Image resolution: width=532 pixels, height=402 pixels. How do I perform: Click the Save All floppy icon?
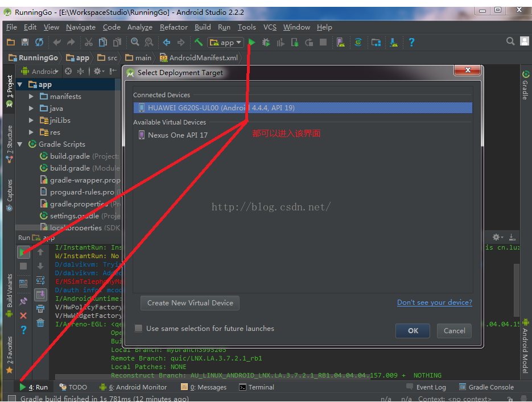(25, 43)
